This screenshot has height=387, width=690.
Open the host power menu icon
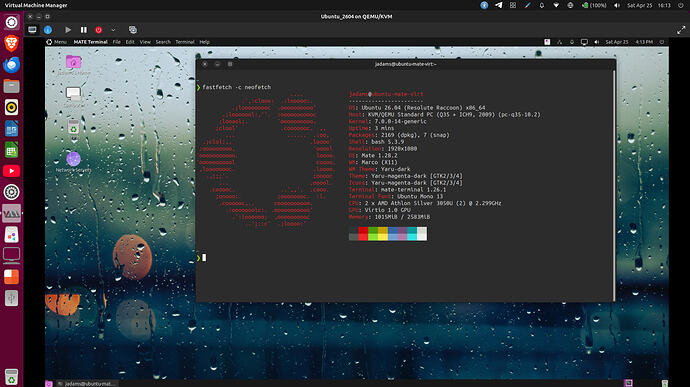point(682,5)
